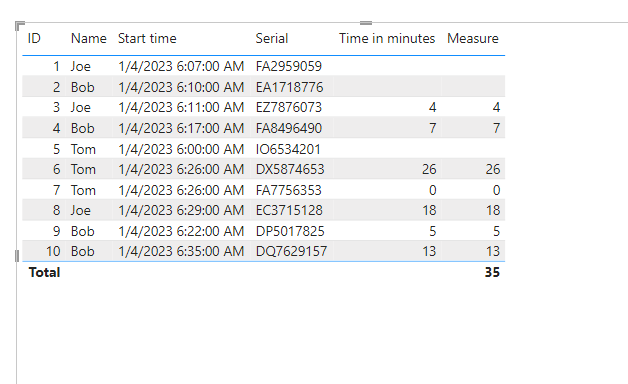The height and width of the screenshot is (384, 628).
Task: Click the Measure total value 35
Action: point(492,272)
